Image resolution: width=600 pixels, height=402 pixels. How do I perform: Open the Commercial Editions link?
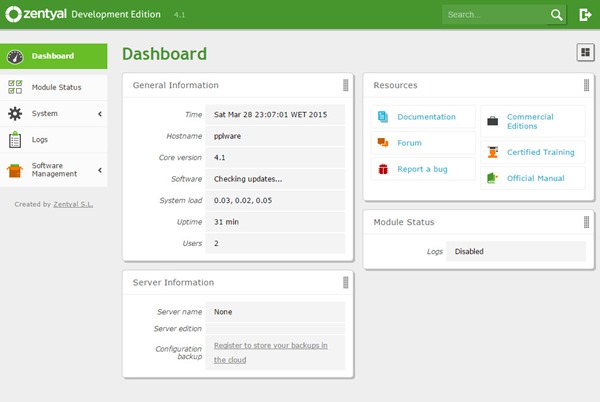coord(530,121)
